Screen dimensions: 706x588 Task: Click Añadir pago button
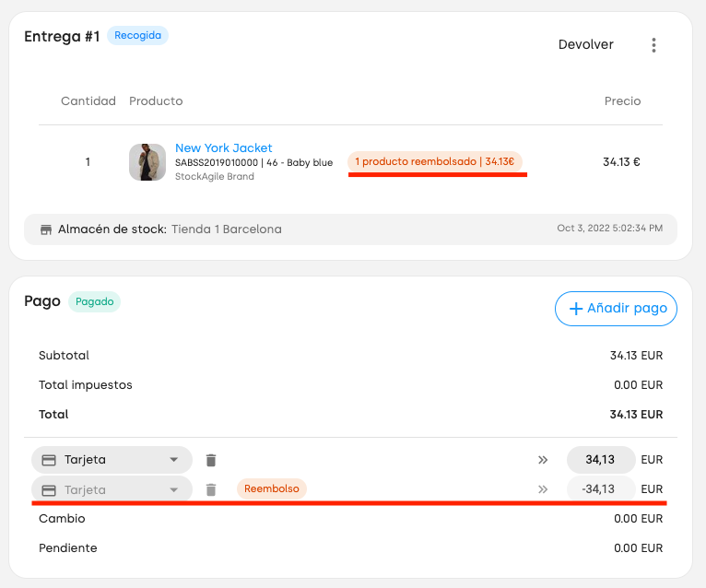tap(616, 309)
